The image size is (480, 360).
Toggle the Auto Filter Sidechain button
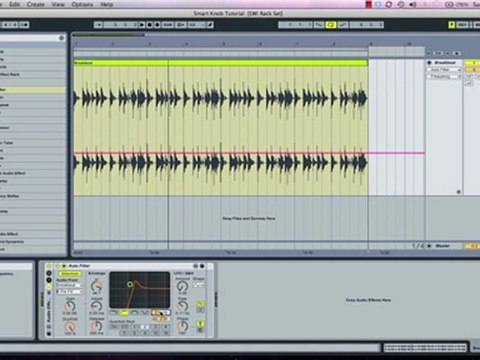point(70,273)
